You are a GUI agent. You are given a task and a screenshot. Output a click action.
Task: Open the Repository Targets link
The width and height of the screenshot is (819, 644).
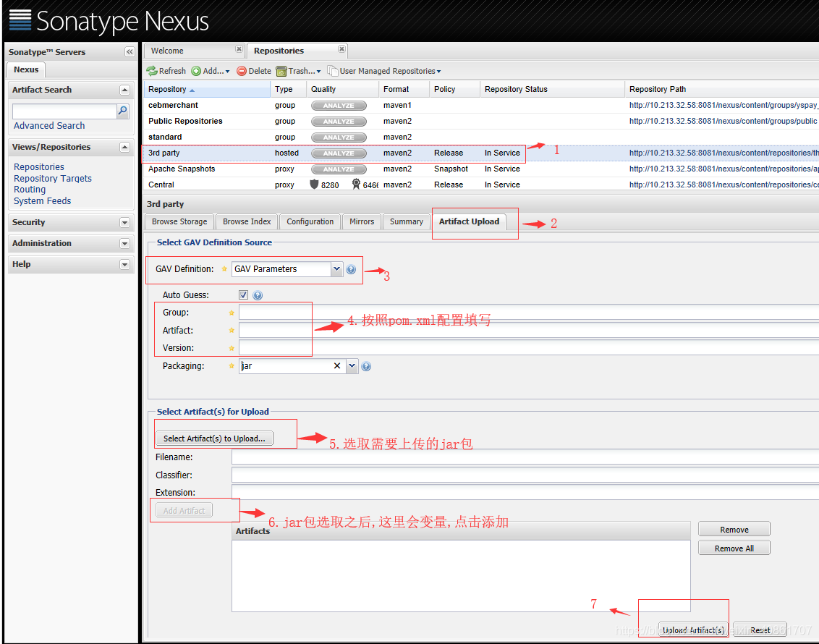(52, 179)
